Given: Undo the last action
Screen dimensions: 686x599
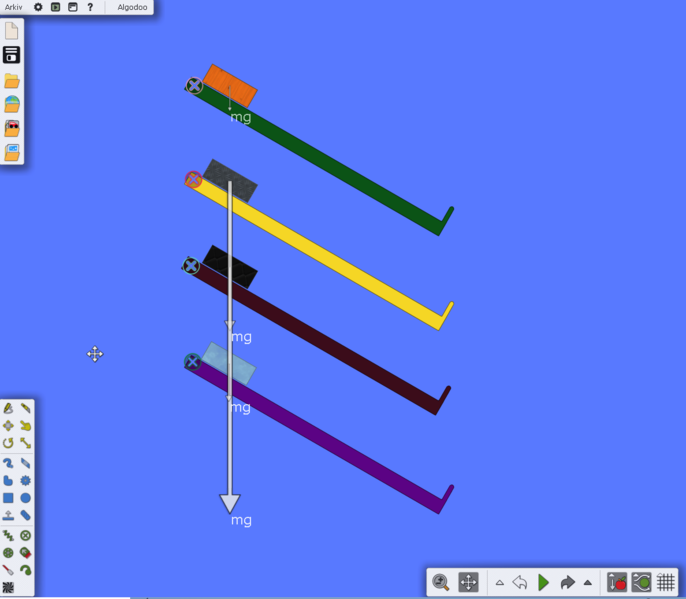Looking at the screenshot, I should coord(519,582).
